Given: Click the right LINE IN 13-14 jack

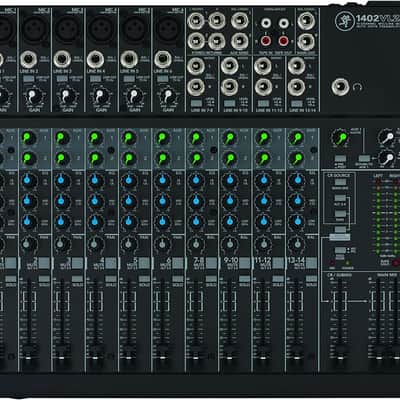Looking at the screenshot, I should pos(296,87).
